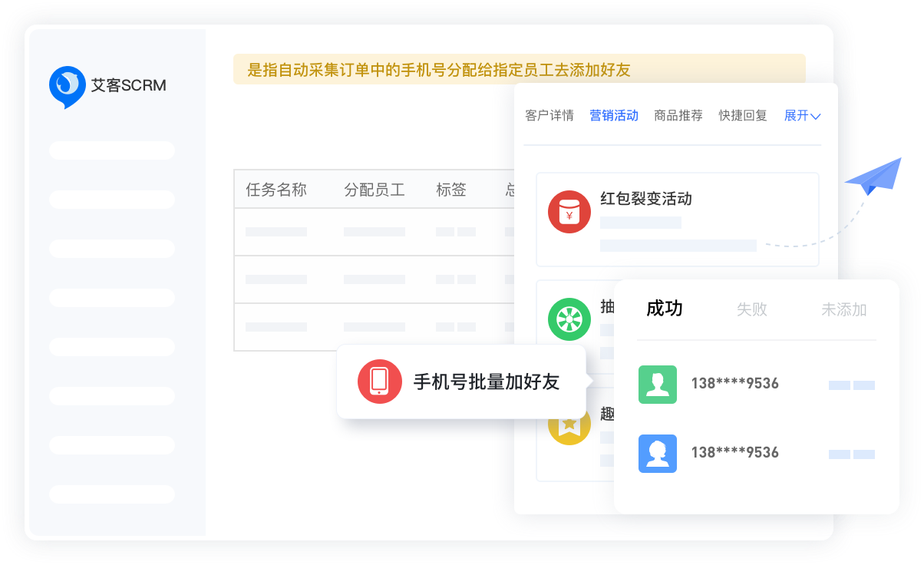Click the green lottery wheel icon
Image resolution: width=924 pixels, height=565 pixels.
click(x=569, y=319)
